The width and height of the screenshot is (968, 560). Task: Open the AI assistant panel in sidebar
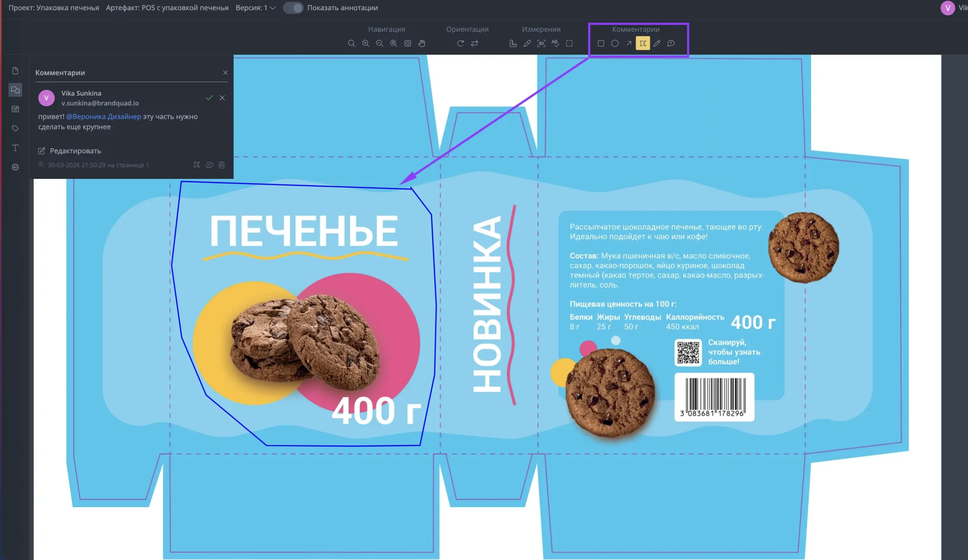(16, 167)
